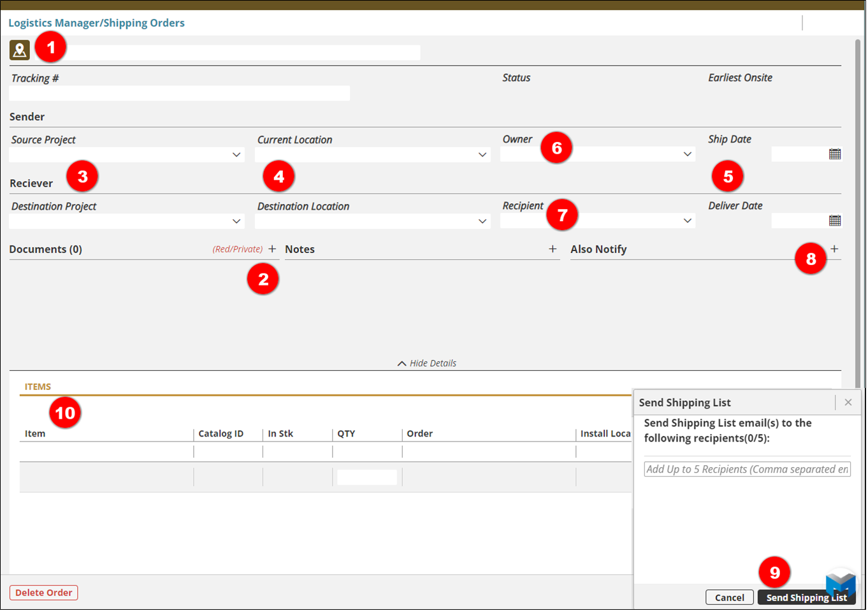Click the Tracking # input field

(x=179, y=94)
